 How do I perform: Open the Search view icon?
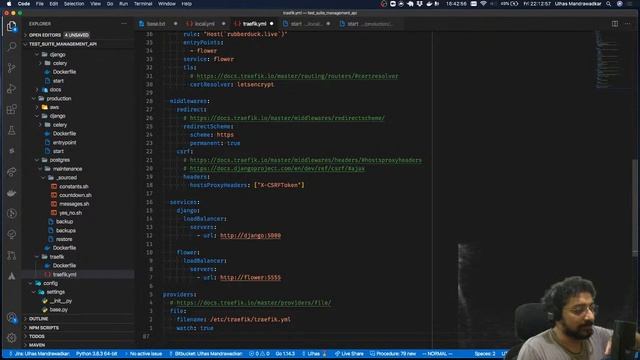(x=11, y=47)
